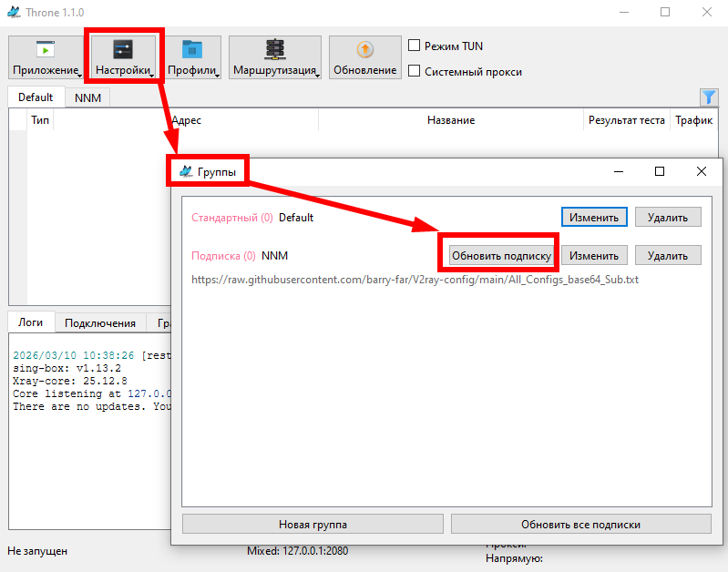Minimize the Группы dialog window
The image size is (728, 572).
click(x=619, y=171)
